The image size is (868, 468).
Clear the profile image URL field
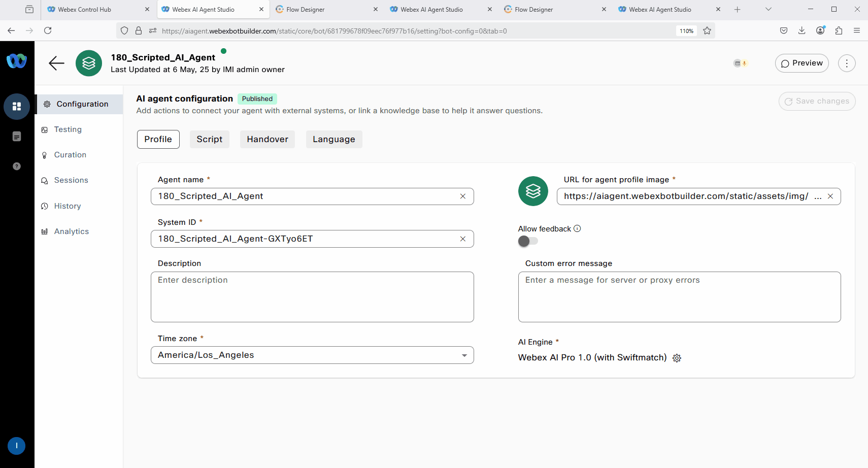[x=830, y=196]
